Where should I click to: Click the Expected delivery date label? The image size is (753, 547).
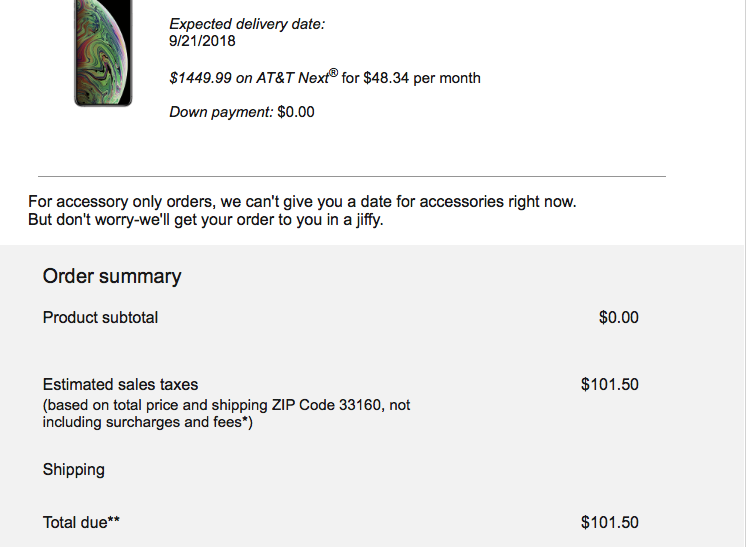(x=247, y=24)
